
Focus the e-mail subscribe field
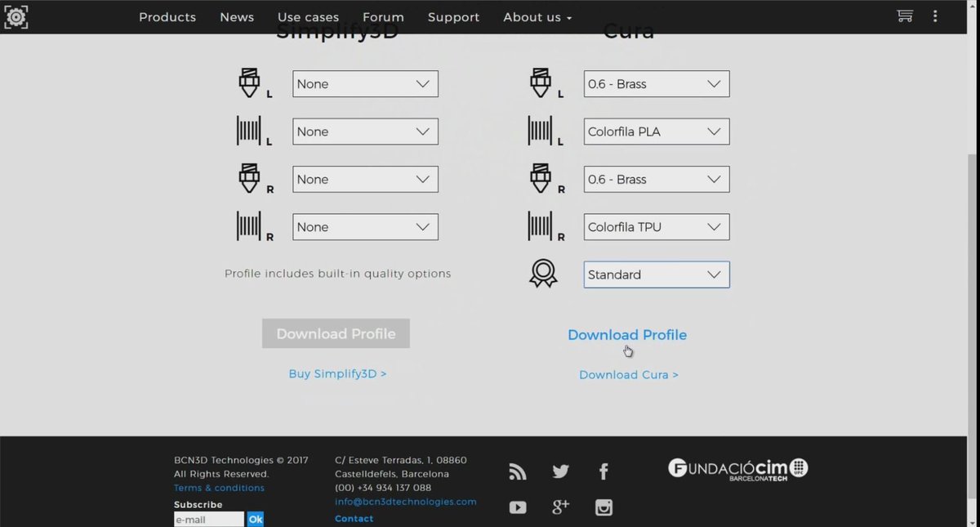coord(209,519)
